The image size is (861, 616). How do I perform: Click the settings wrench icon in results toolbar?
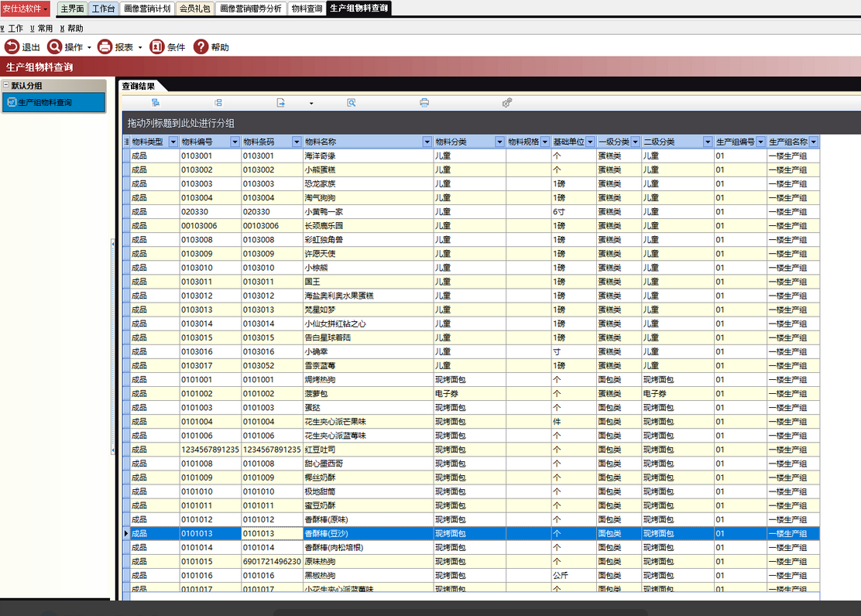click(x=507, y=103)
